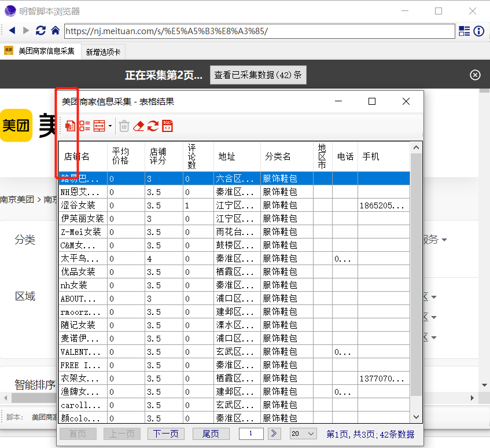The width and height of the screenshot is (490, 448).
Task: Click the 地址 column header
Action: [x=237, y=156]
